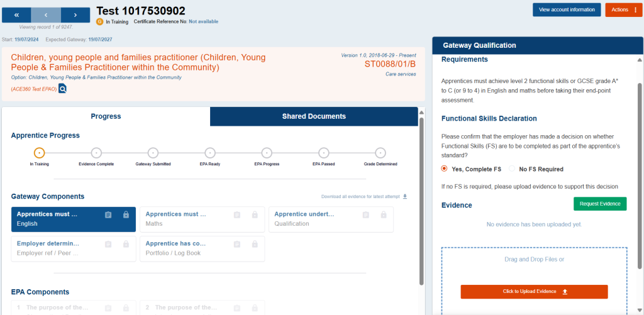This screenshot has height=315, width=644.
Task: Click the 'View account information' button
Action: pyautogui.click(x=567, y=9)
